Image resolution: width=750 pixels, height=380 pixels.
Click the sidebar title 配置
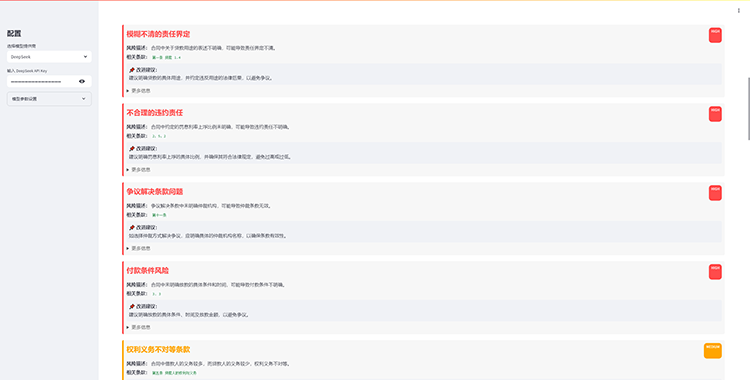click(14, 33)
